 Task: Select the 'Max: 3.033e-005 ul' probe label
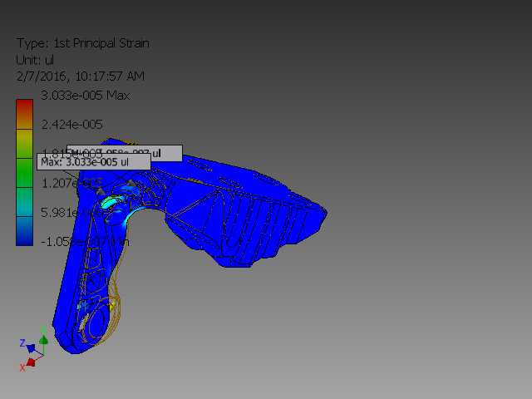coord(94,162)
